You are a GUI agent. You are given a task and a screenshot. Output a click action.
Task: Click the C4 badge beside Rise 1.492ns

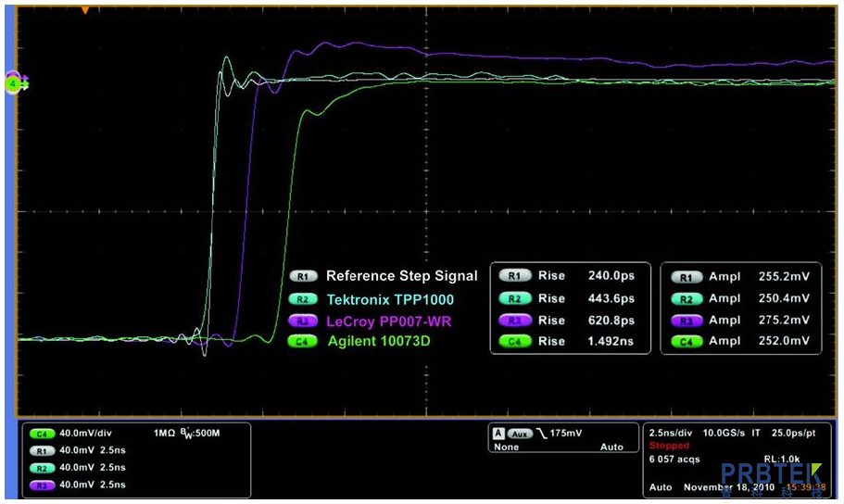pyautogui.click(x=515, y=342)
